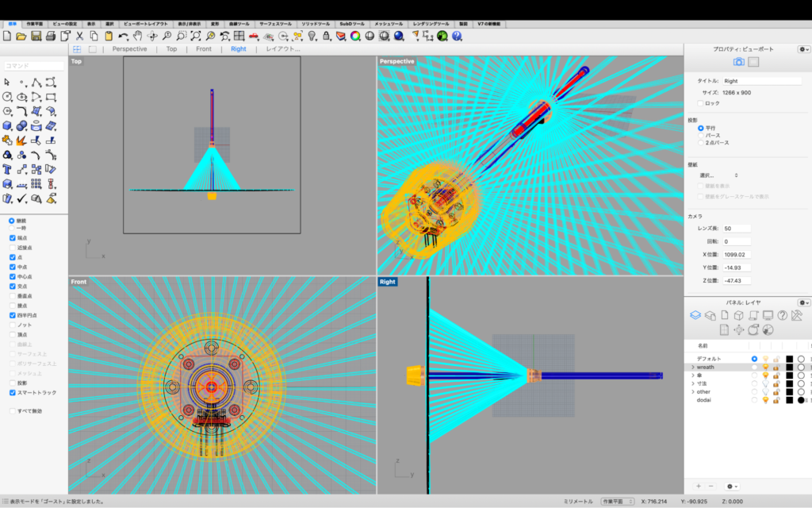Select the Text tool icon
812x508 pixels.
click(x=7, y=169)
